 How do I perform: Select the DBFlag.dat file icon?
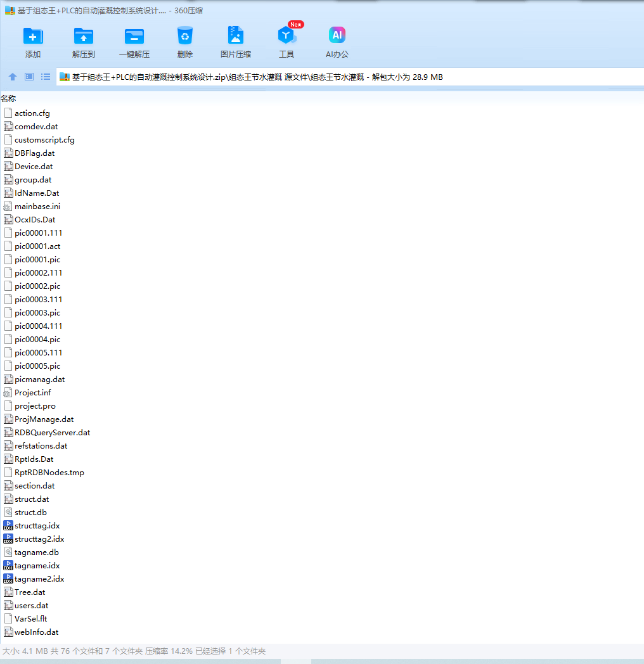tap(8, 153)
